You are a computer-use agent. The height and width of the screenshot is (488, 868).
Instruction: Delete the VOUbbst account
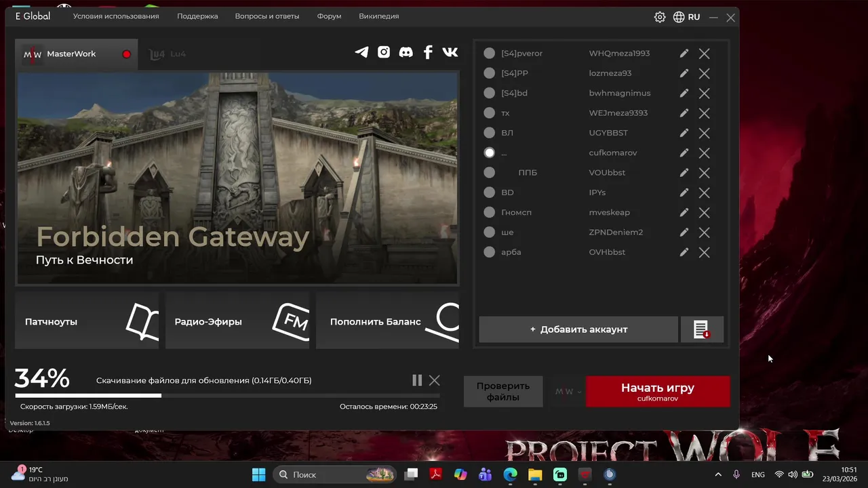(705, 173)
